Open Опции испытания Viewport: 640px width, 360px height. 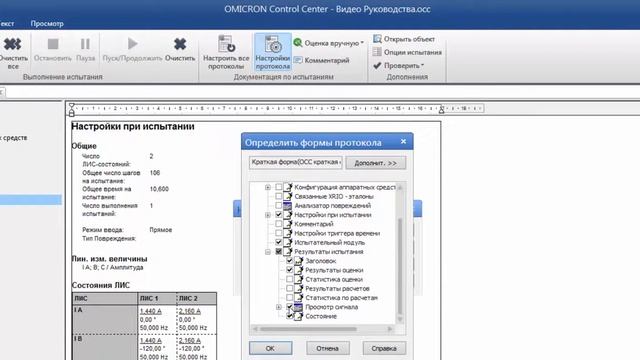pyautogui.click(x=407, y=52)
